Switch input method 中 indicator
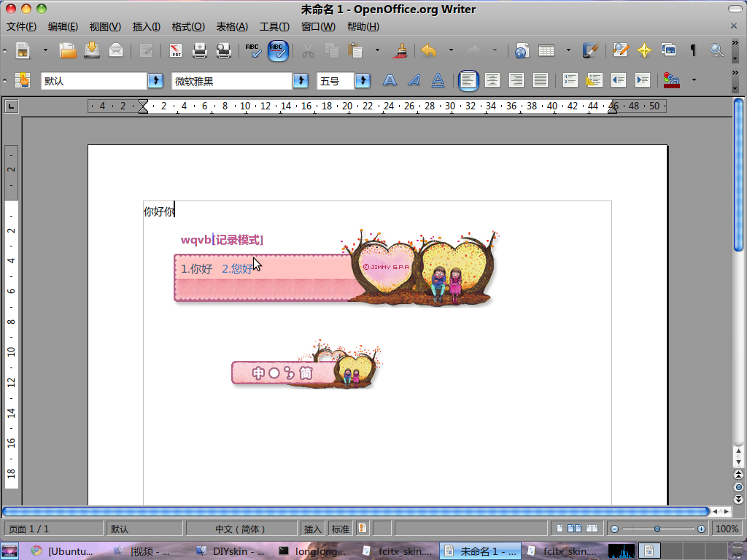The height and width of the screenshot is (560, 747). 258,373
